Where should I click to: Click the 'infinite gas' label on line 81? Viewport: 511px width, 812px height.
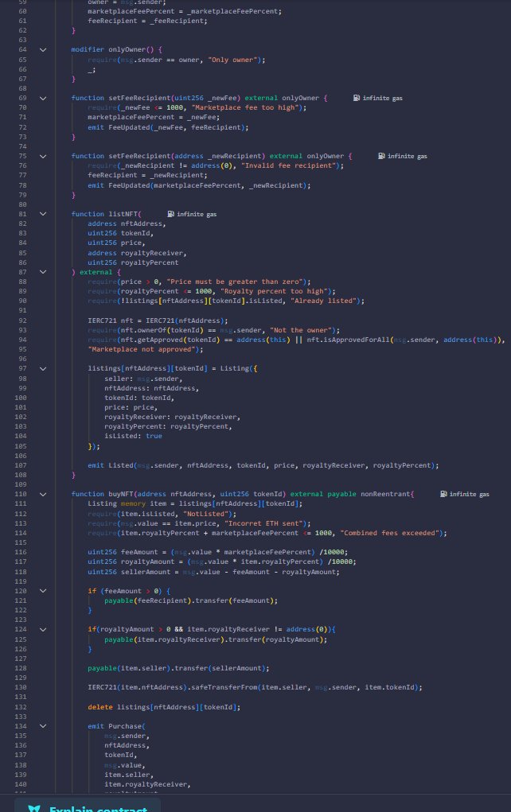tap(197, 214)
